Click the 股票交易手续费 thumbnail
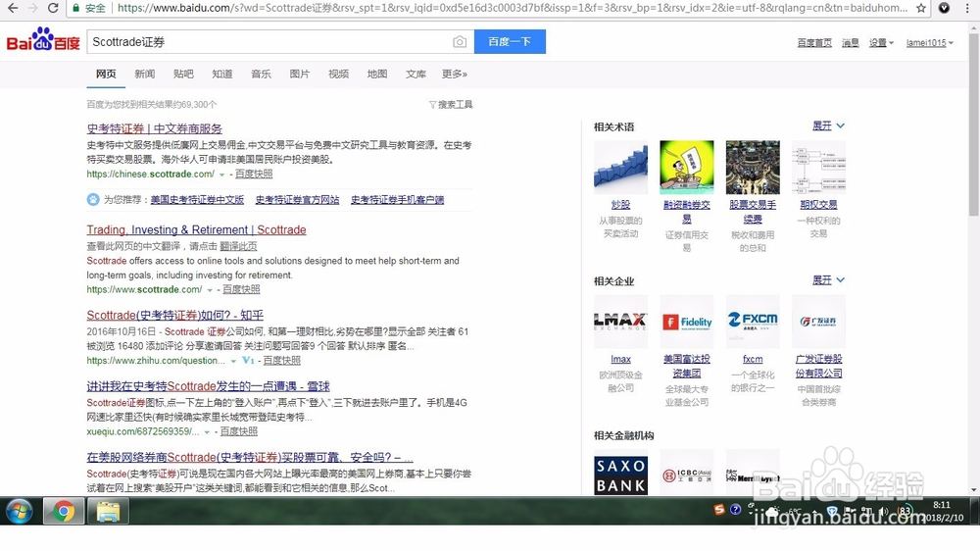The image size is (980, 551). [753, 167]
